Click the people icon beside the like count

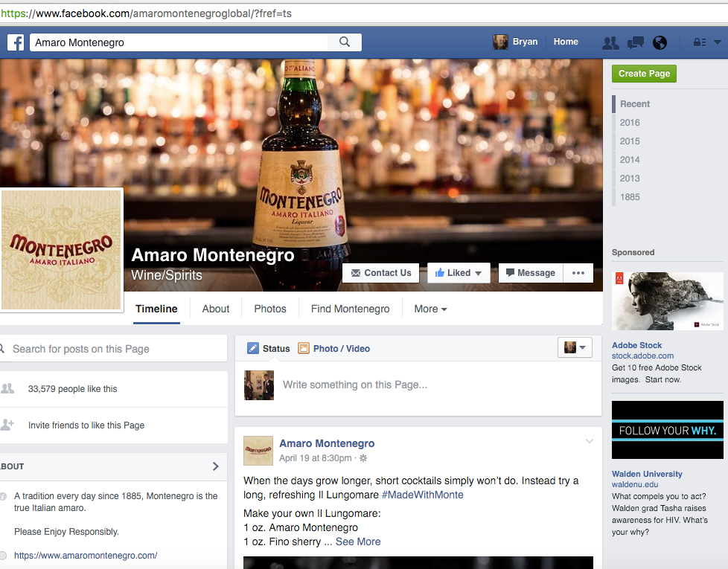7,388
